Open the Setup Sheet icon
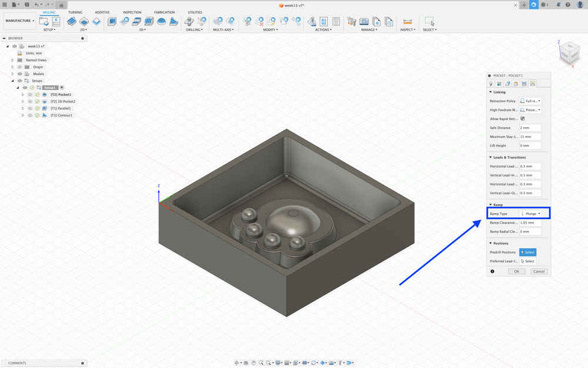588x368 pixels. [x=336, y=21]
